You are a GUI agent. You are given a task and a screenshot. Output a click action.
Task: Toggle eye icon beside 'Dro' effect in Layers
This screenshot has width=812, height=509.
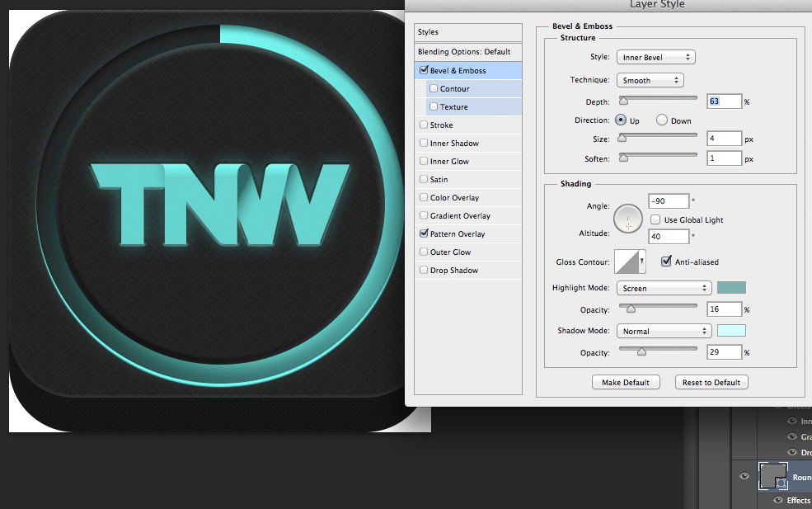tap(792, 452)
